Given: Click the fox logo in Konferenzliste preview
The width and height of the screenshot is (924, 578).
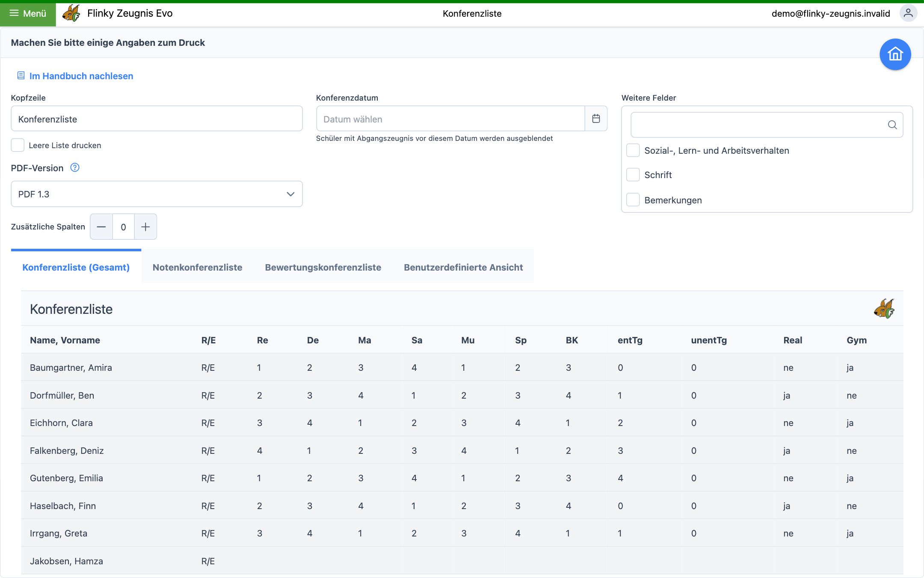Looking at the screenshot, I should (884, 309).
